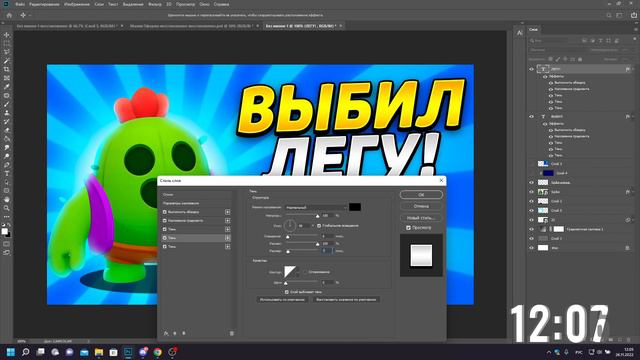
Task: Click the share icon at the top right
Action: [x=634, y=15]
